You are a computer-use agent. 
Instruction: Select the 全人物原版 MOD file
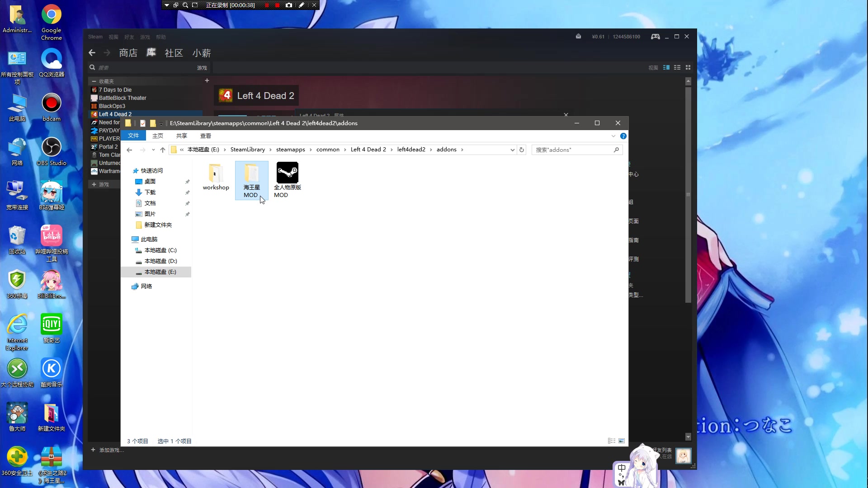click(x=287, y=180)
